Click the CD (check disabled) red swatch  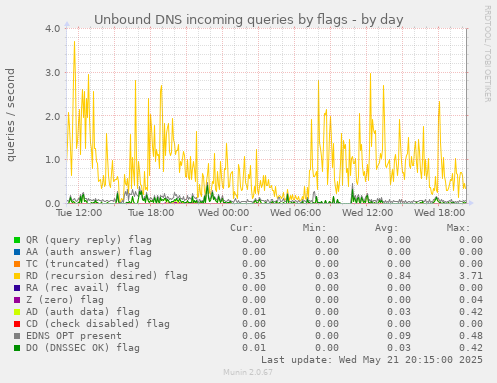(17, 324)
